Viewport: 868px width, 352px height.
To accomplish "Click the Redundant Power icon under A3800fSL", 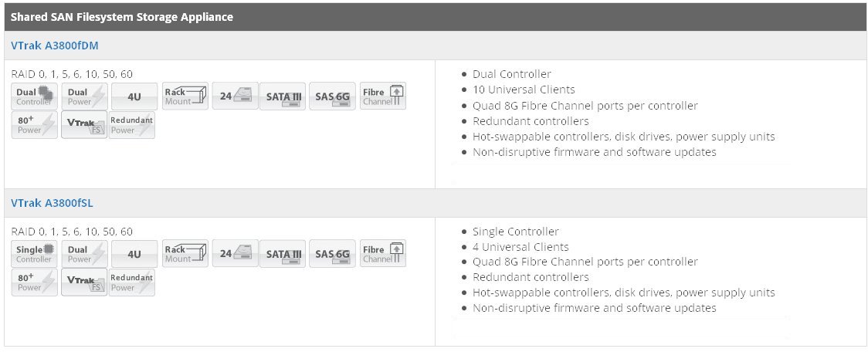I will (132, 283).
